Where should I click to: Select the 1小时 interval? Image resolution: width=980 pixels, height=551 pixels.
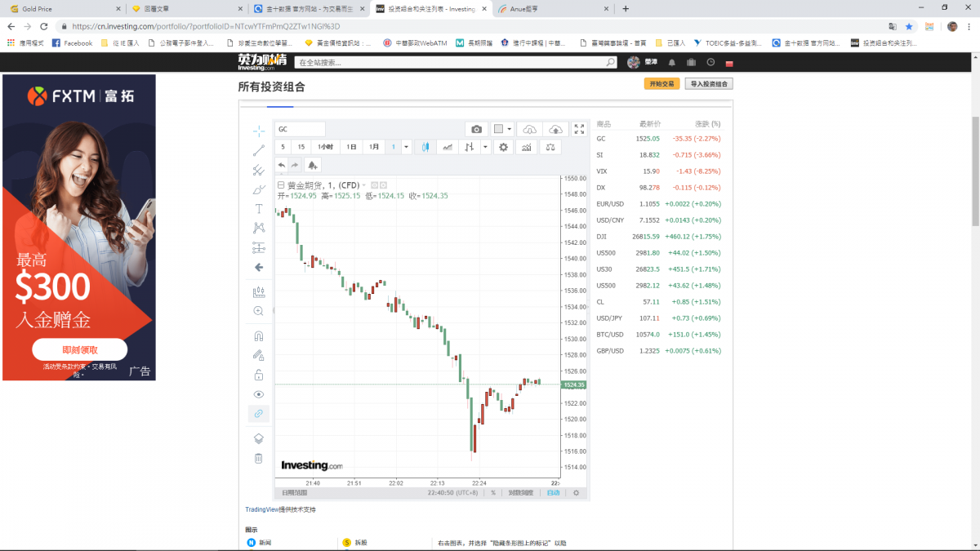pos(325,147)
